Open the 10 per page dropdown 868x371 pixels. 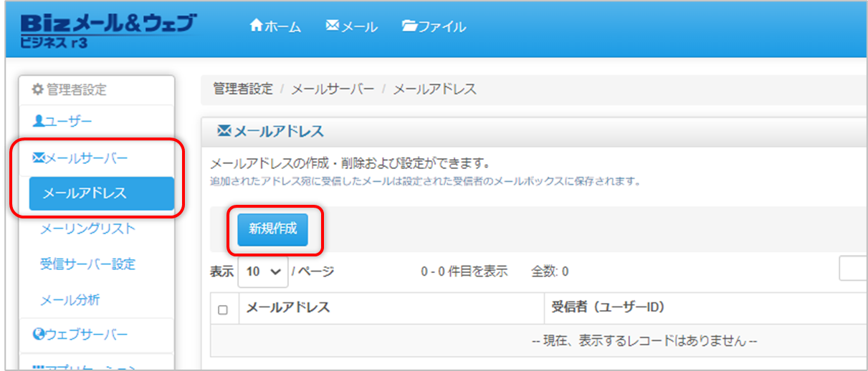pyautogui.click(x=262, y=272)
